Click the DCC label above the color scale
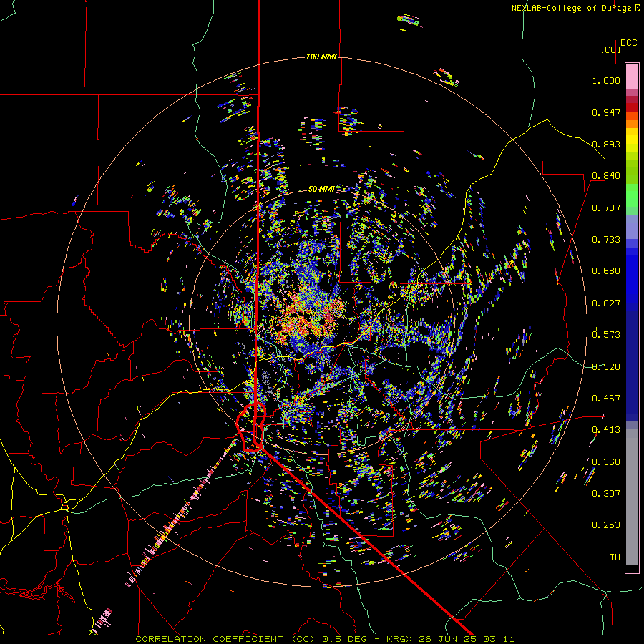 point(628,43)
